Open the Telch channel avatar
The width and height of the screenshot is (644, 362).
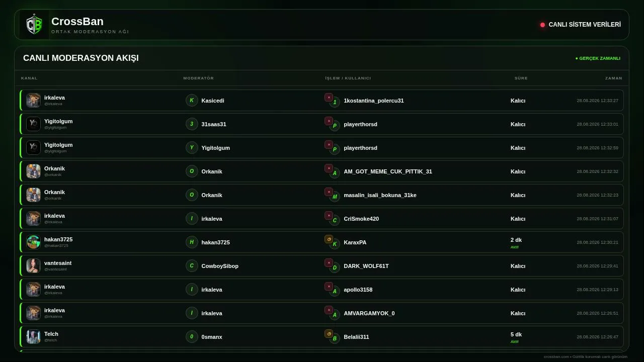[x=33, y=337]
